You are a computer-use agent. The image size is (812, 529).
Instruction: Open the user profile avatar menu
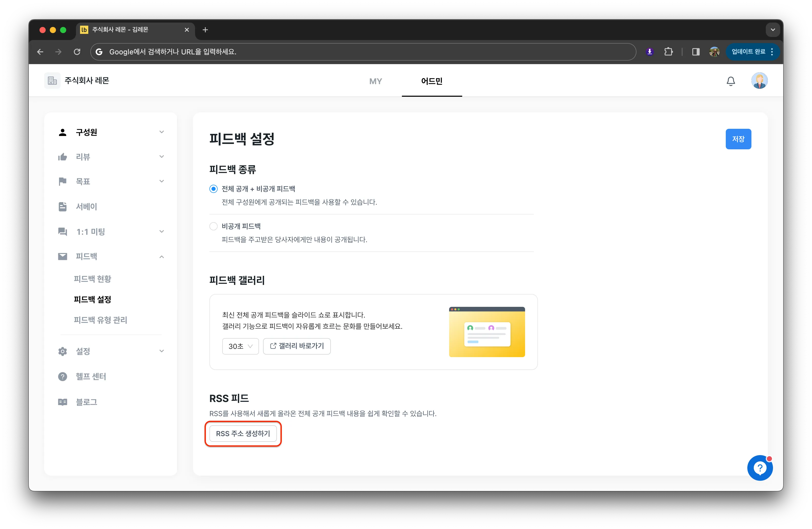pyautogui.click(x=759, y=81)
